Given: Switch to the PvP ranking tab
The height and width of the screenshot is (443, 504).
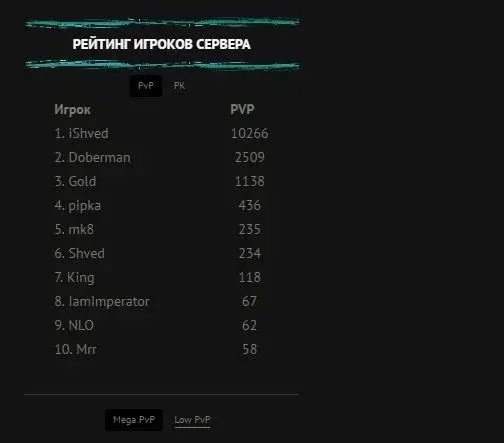Looking at the screenshot, I should click(146, 86).
